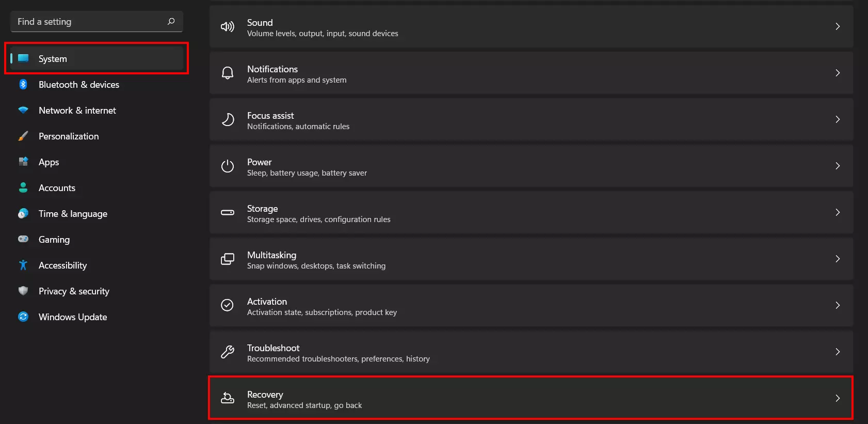Click the Notifications bell icon
Screen dimensions: 868x424
pos(228,73)
